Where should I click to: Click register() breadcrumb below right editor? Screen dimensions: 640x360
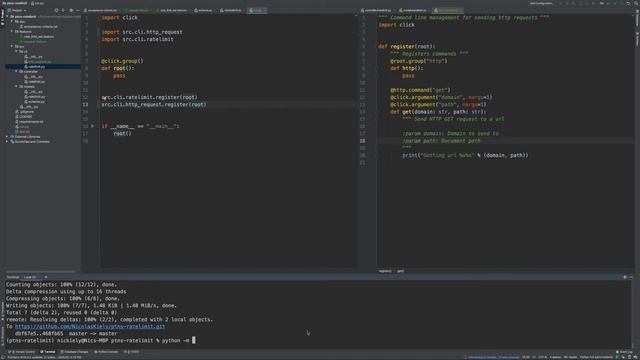pos(385,271)
